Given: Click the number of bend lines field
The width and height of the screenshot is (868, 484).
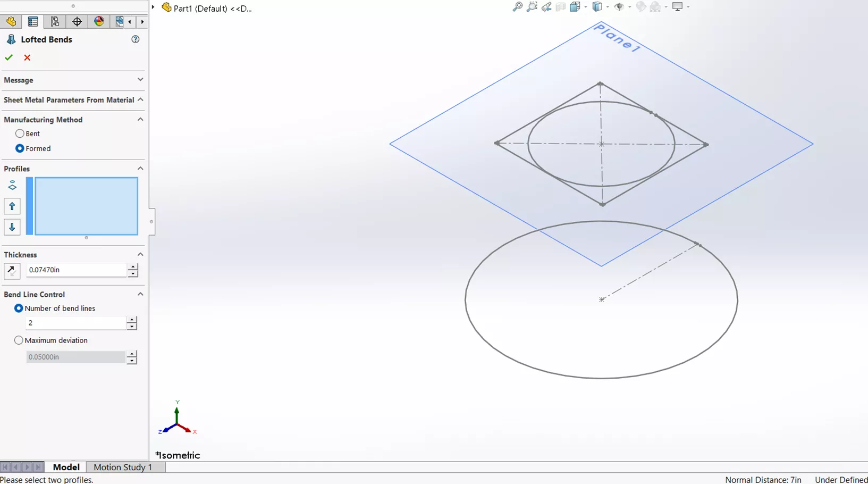Looking at the screenshot, I should tap(75, 323).
